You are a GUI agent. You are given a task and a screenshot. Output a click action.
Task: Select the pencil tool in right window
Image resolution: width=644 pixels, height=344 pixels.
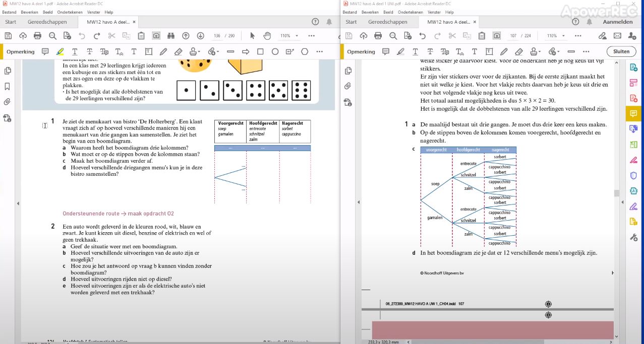click(x=504, y=51)
